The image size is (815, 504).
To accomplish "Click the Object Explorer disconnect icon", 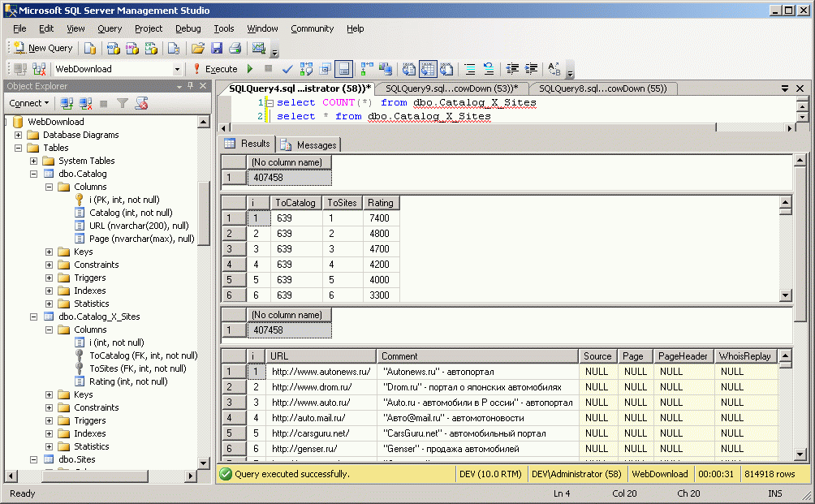I will click(x=85, y=103).
